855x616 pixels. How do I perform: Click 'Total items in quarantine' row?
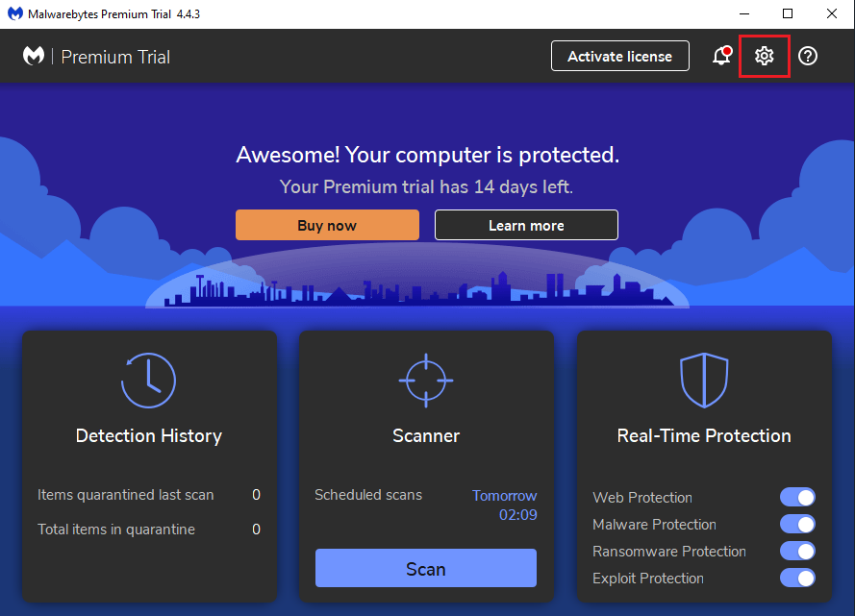coord(149,529)
